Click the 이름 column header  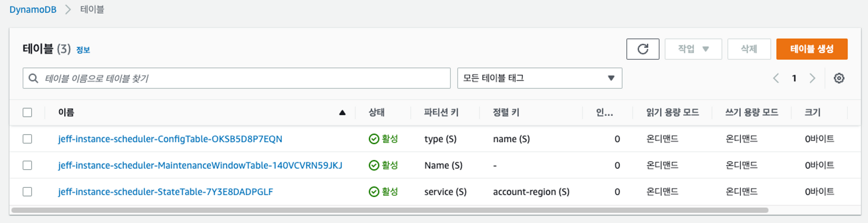pos(66,112)
